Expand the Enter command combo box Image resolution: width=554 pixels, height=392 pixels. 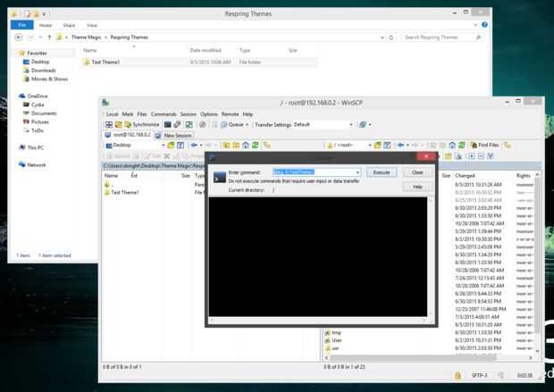click(357, 172)
